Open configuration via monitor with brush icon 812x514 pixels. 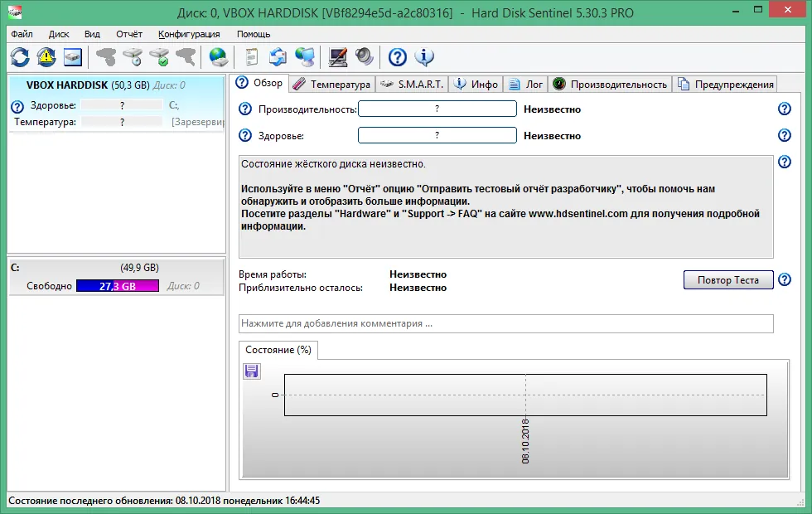point(338,57)
